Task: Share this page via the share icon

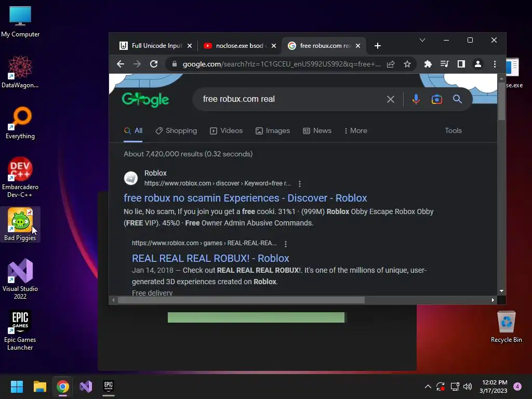Action: click(x=391, y=64)
